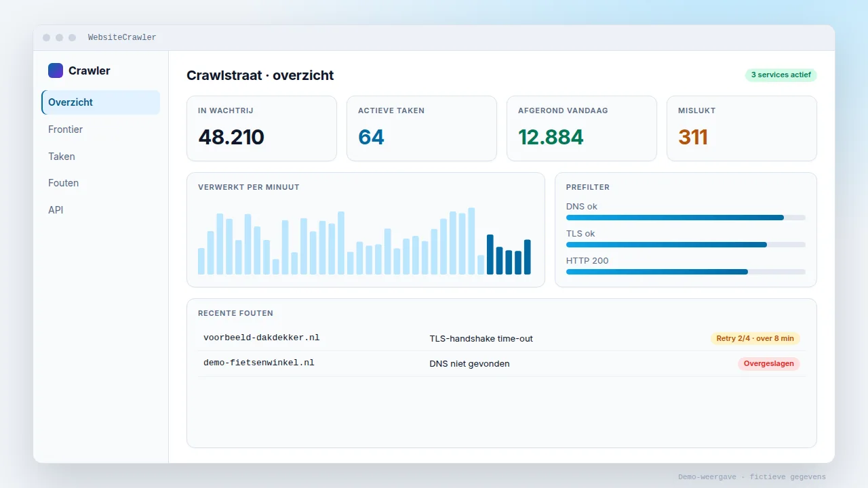
Task: Click the Mislukt count 311
Action: pyautogui.click(x=693, y=137)
